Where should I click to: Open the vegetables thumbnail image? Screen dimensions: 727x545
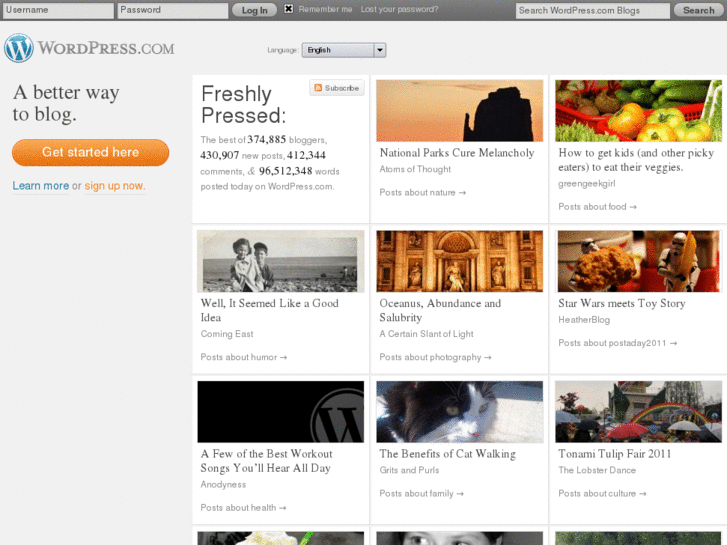[638, 110]
